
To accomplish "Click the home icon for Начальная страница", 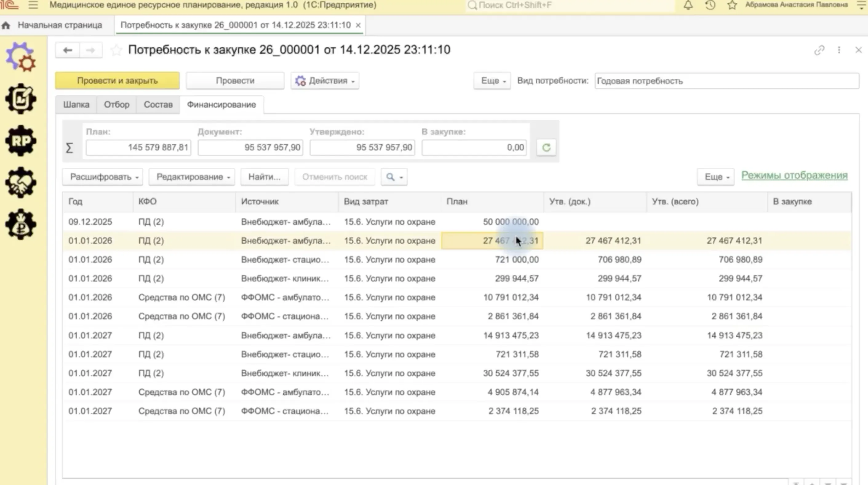I will (x=6, y=25).
